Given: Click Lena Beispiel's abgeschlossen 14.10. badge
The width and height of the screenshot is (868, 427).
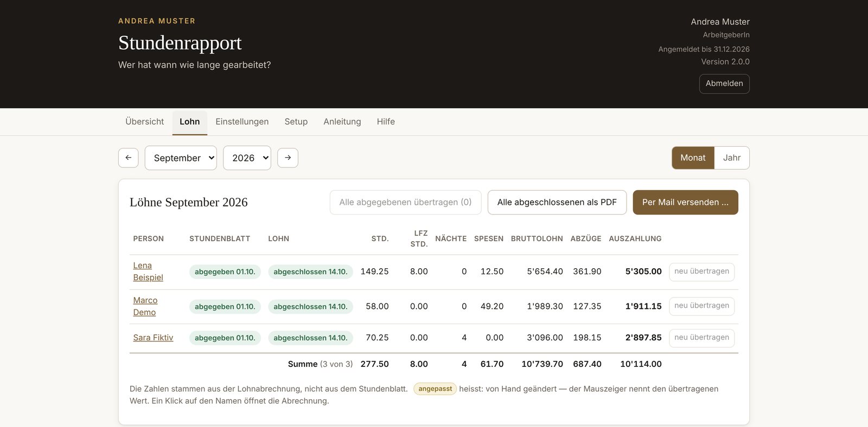Looking at the screenshot, I should [310, 272].
